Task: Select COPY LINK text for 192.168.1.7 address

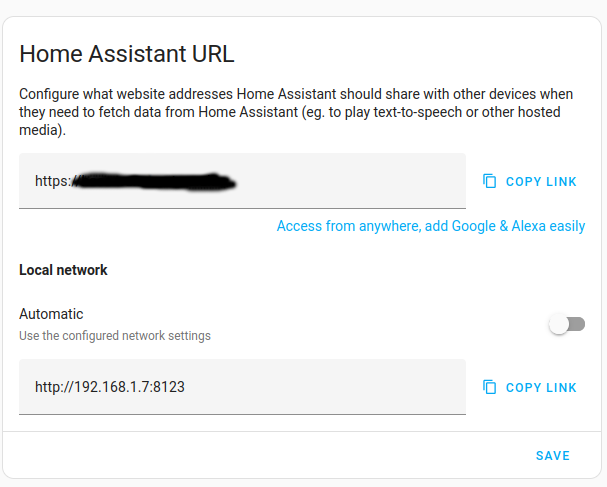Action: pyautogui.click(x=541, y=388)
